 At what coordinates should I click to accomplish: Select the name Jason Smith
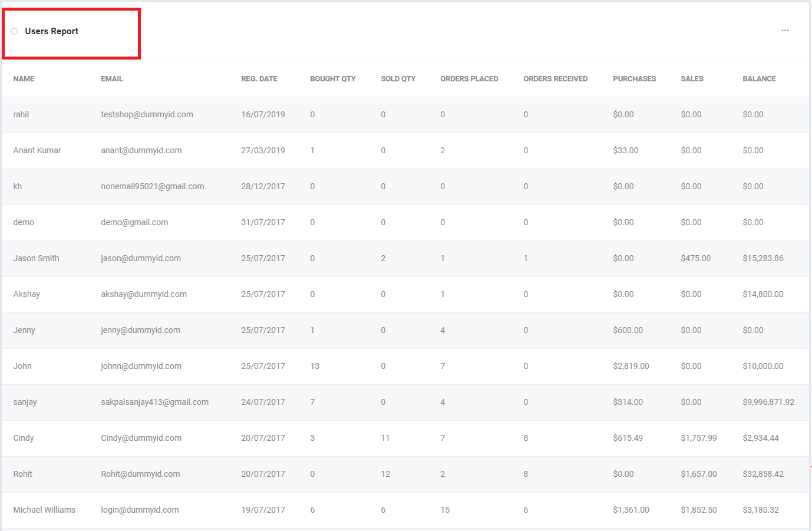[x=37, y=259]
